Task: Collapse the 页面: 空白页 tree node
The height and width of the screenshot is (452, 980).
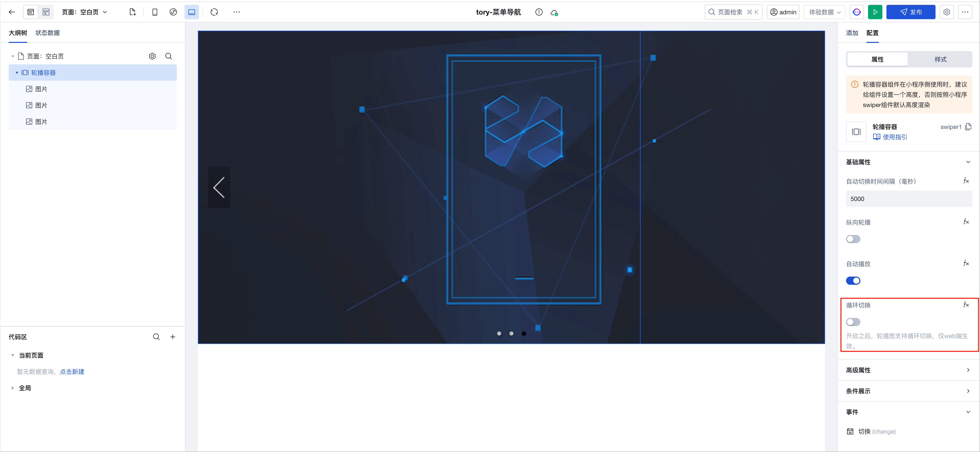Action: click(x=13, y=56)
